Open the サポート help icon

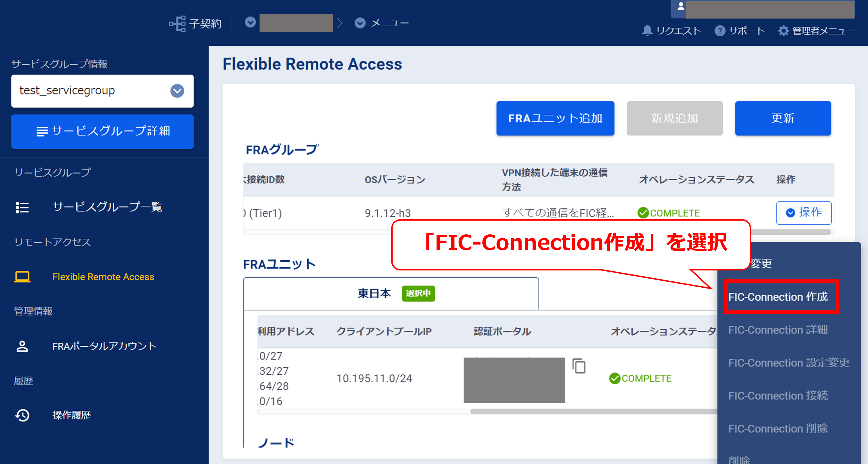pos(720,31)
